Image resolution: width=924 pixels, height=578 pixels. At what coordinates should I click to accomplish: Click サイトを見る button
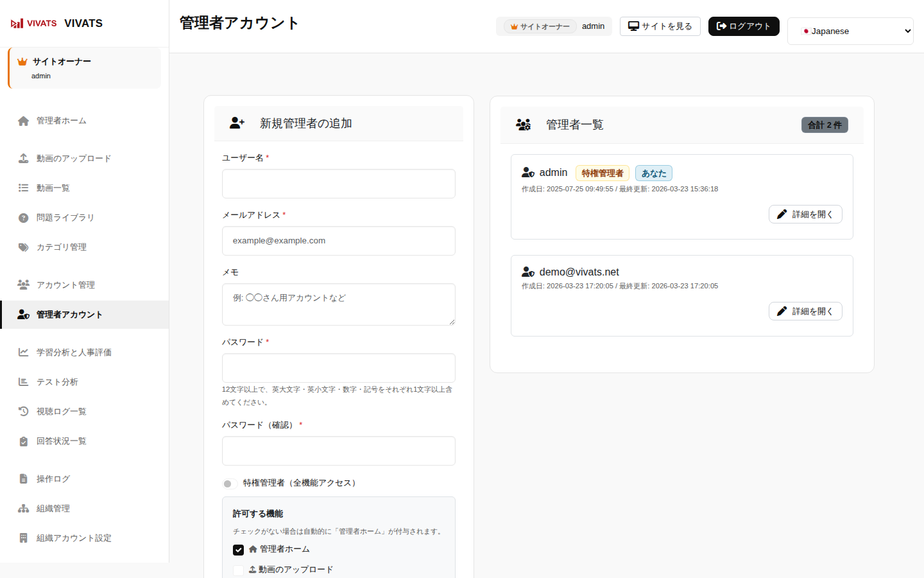click(660, 26)
